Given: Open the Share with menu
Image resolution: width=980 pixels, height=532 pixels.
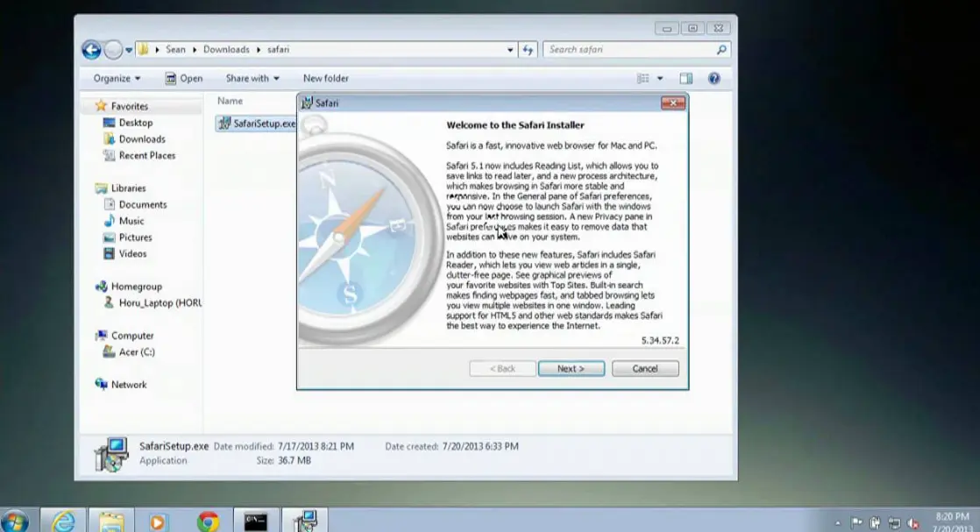Looking at the screenshot, I should [252, 78].
